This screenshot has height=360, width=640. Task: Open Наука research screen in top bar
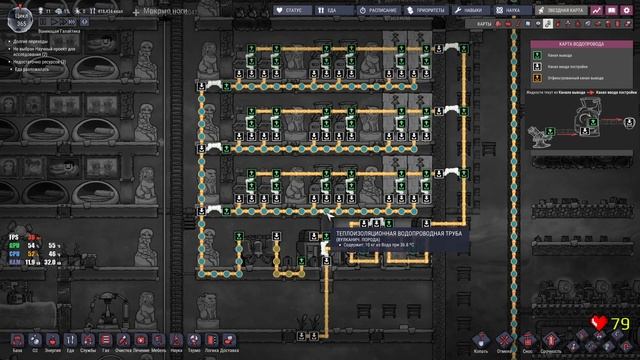click(x=512, y=10)
